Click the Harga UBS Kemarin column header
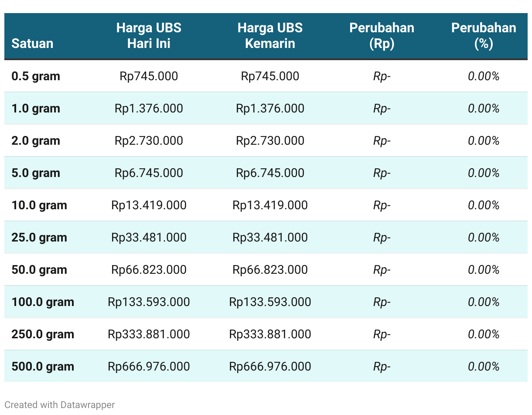The width and height of the screenshot is (532, 415). [270, 36]
